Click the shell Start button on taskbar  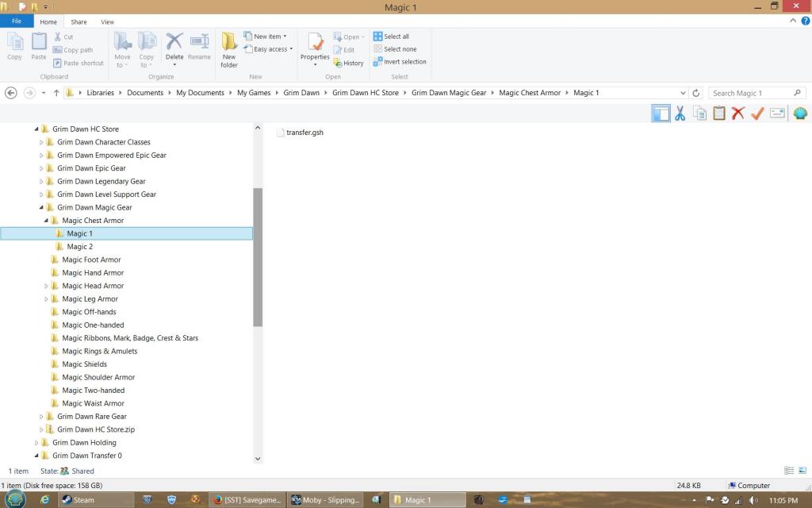tap(15, 499)
